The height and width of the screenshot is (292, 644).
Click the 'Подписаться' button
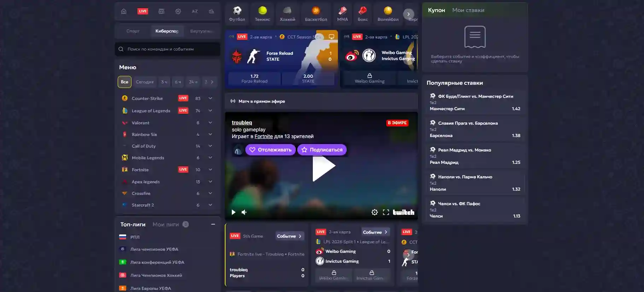322,150
